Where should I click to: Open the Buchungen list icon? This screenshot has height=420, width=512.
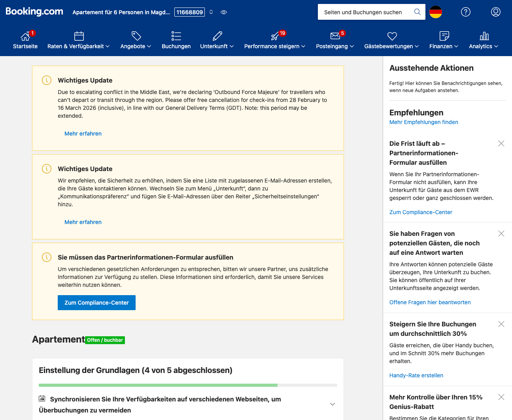[176, 36]
